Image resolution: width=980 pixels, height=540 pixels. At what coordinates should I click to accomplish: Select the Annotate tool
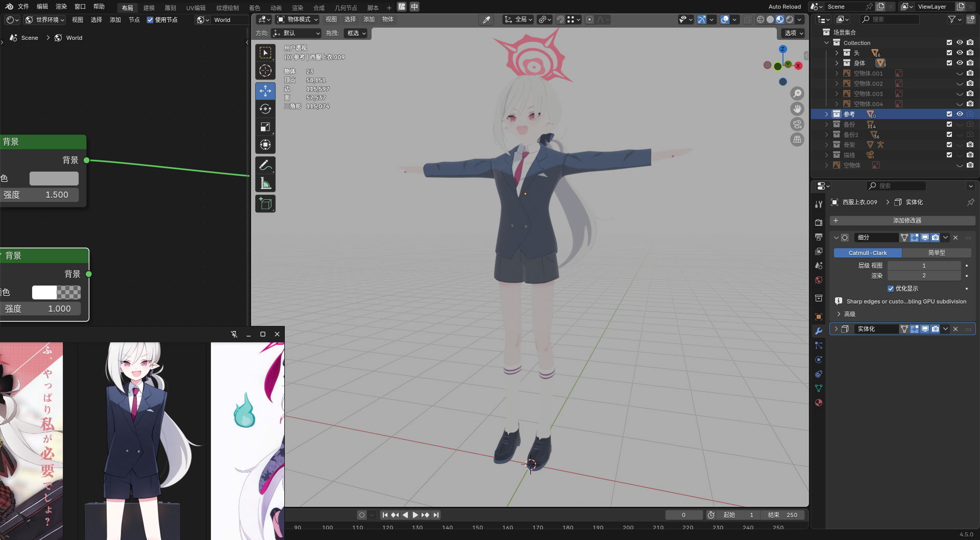click(x=265, y=165)
